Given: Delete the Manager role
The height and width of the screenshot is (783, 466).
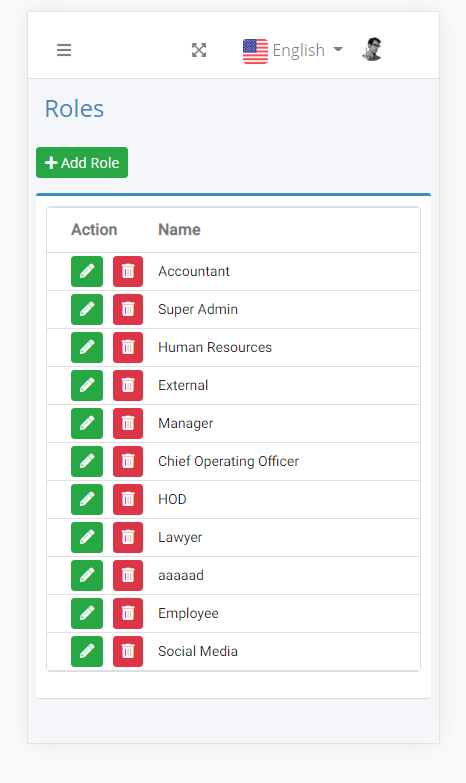Looking at the screenshot, I should [128, 423].
